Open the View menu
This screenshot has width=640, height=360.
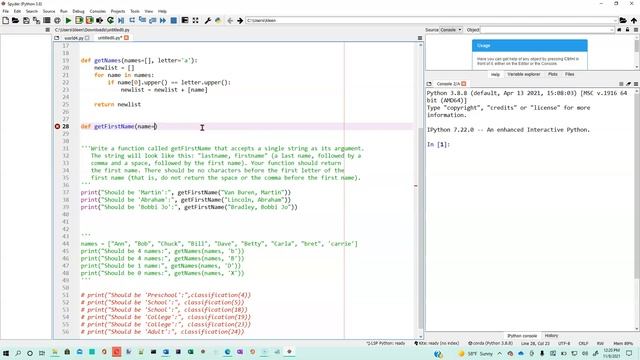tap(149, 11)
